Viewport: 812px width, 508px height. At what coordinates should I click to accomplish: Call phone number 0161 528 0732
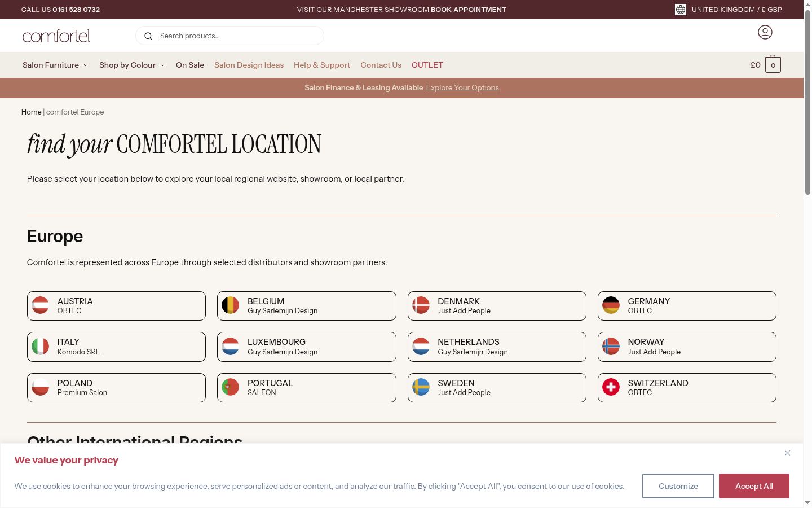76,10
